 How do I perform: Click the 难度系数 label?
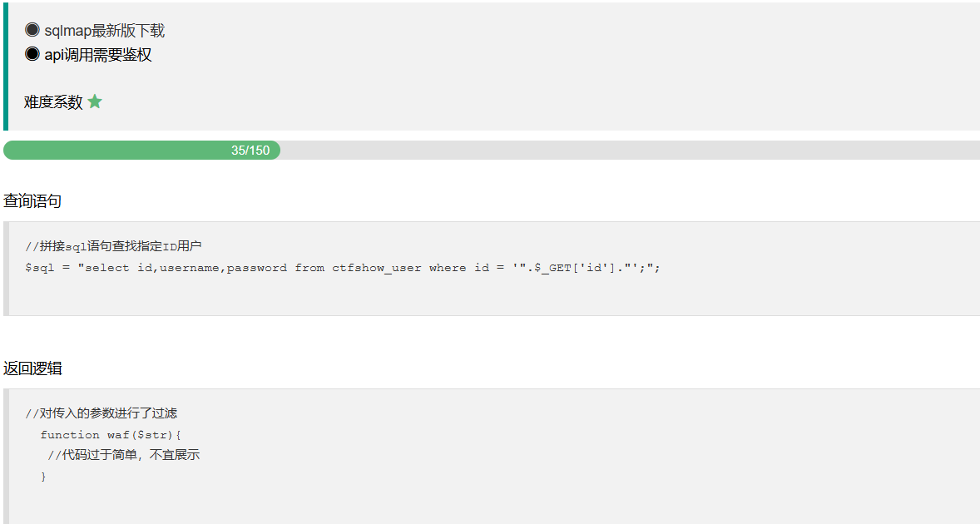[x=53, y=102]
